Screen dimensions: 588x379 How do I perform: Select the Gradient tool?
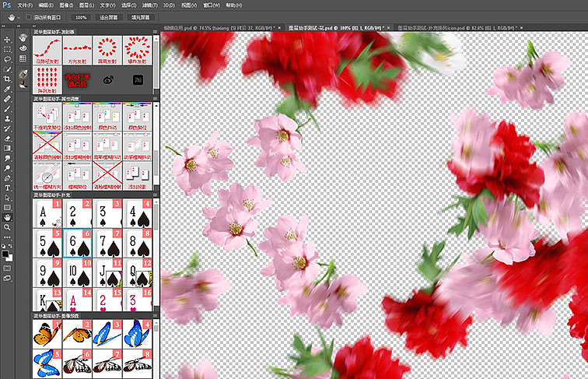point(7,148)
